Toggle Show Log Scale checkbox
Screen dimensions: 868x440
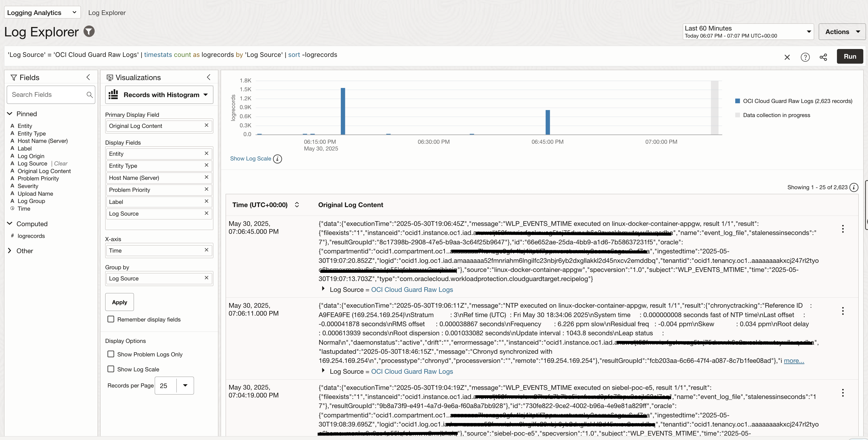(x=110, y=369)
